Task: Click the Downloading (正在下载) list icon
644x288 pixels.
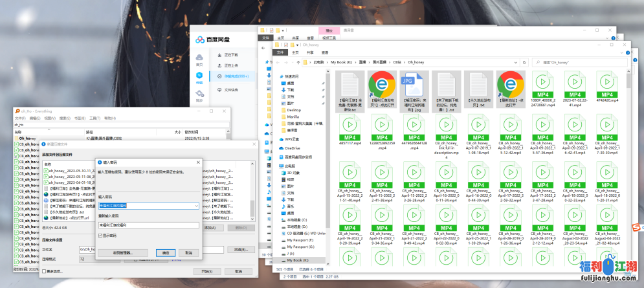Action: 220,55
